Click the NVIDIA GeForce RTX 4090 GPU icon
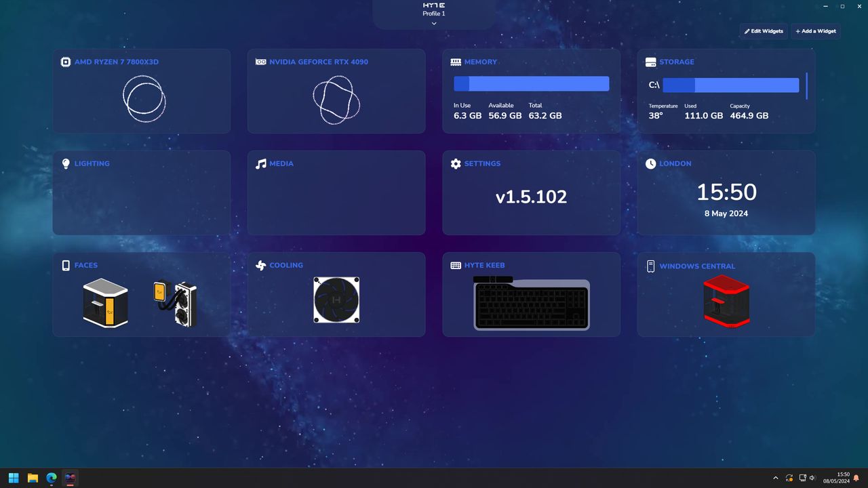 pyautogui.click(x=260, y=62)
